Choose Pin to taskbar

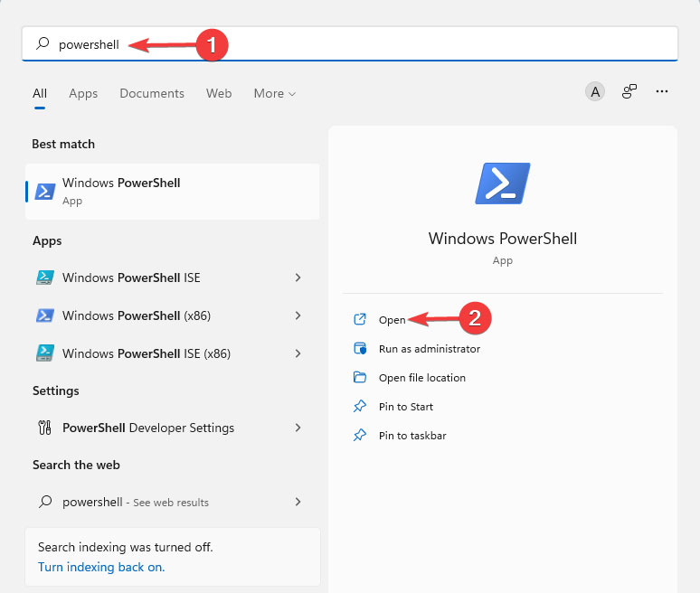pyautogui.click(x=412, y=436)
